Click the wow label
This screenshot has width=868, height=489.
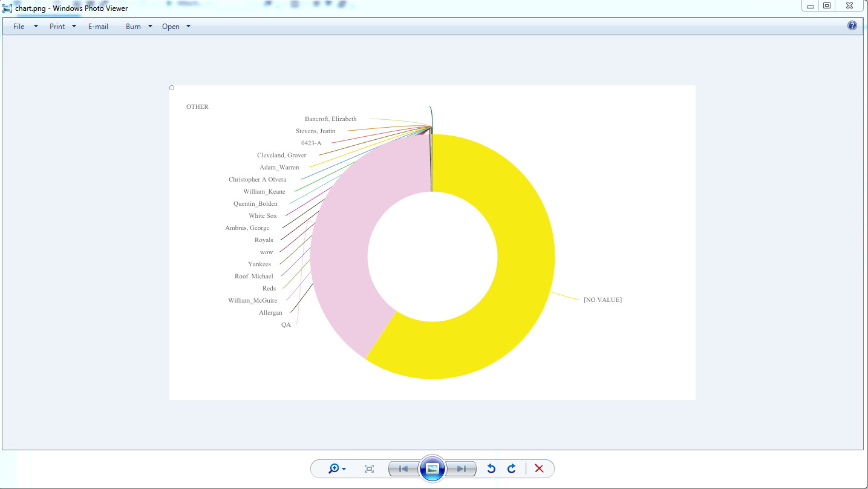pyautogui.click(x=267, y=252)
